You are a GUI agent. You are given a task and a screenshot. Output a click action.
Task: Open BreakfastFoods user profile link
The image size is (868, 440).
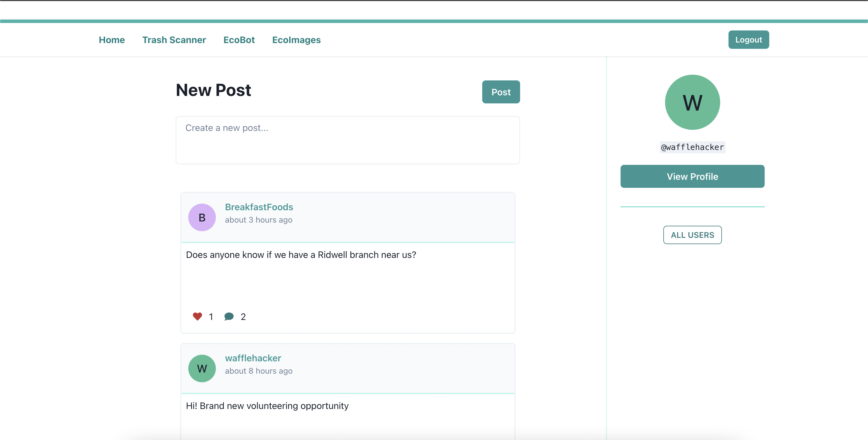[x=259, y=207]
